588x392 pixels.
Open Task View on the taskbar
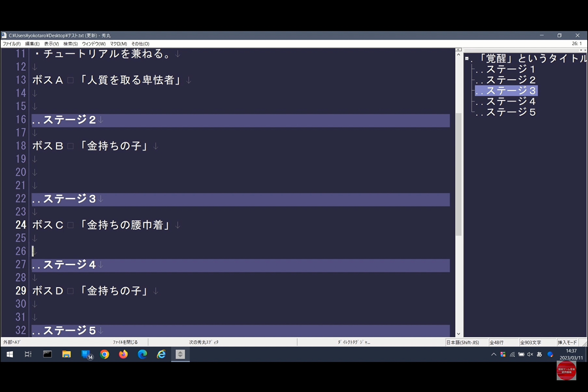click(28, 354)
